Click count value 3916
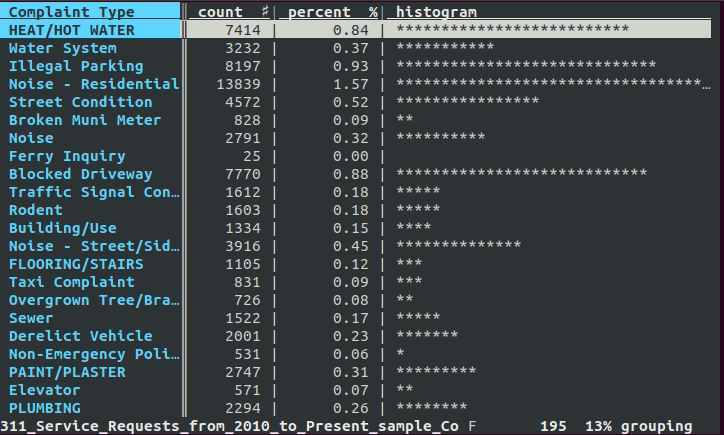The image size is (724, 435). point(243,246)
